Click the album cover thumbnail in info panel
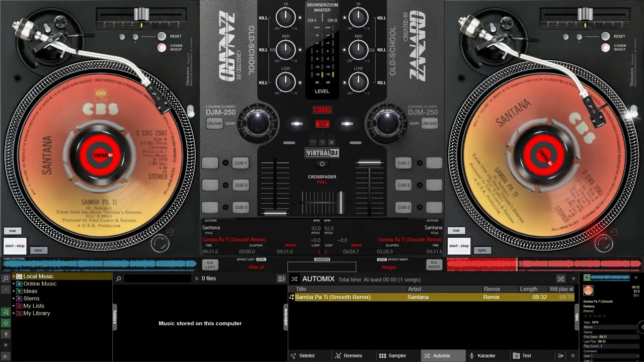644x362 pixels. coord(588,290)
